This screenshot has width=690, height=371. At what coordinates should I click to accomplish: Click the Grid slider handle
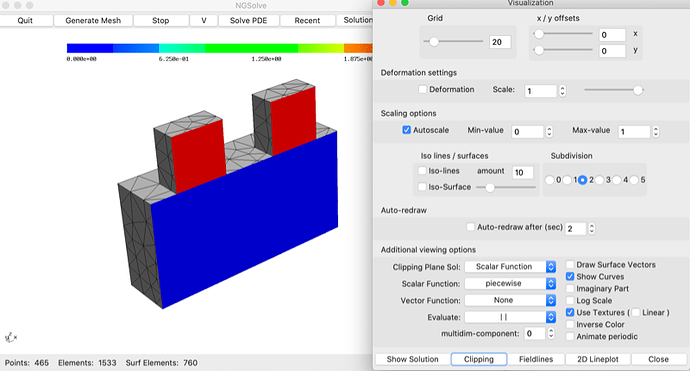434,42
